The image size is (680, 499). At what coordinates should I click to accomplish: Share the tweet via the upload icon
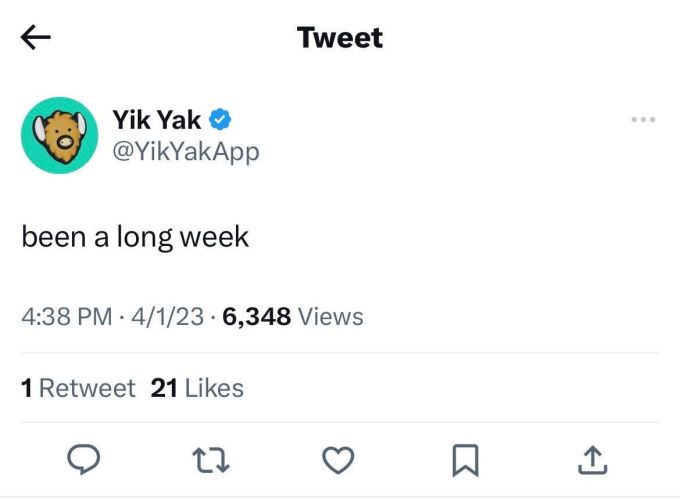(x=592, y=459)
